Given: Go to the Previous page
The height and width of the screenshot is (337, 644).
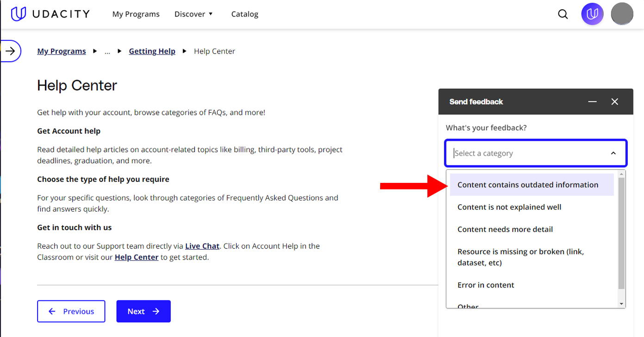Looking at the screenshot, I should pyautogui.click(x=71, y=312).
